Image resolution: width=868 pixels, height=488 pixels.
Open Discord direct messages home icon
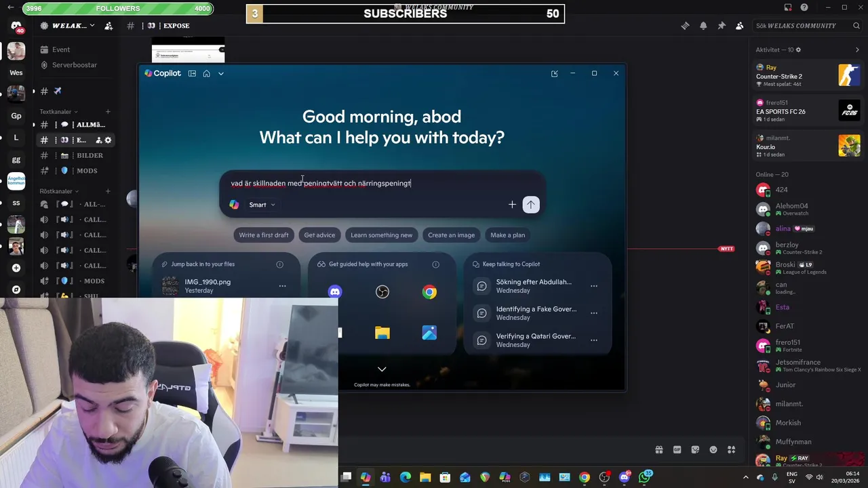tap(16, 26)
